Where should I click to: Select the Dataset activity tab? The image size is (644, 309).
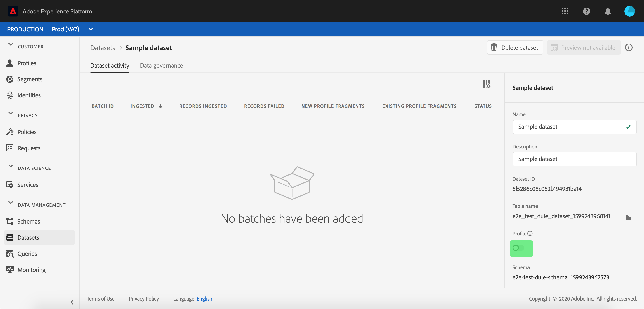110,66
